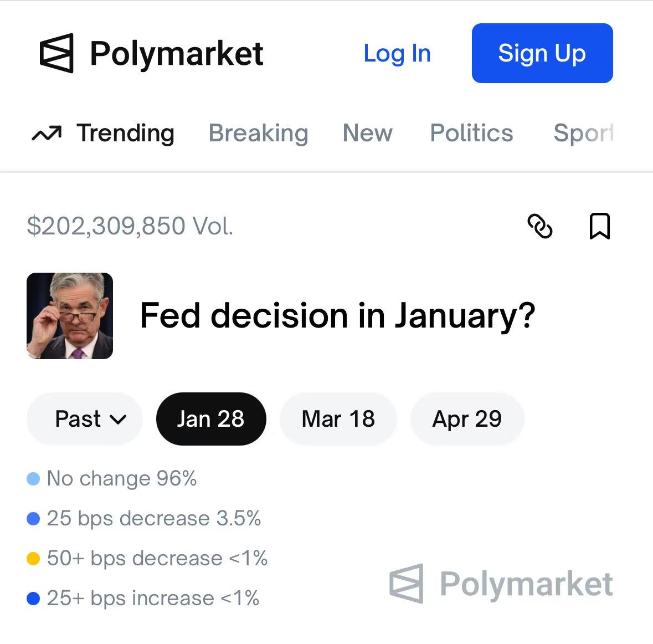The width and height of the screenshot is (653, 644).
Task: Click the Polymarket logo icon in header
Action: [x=56, y=53]
